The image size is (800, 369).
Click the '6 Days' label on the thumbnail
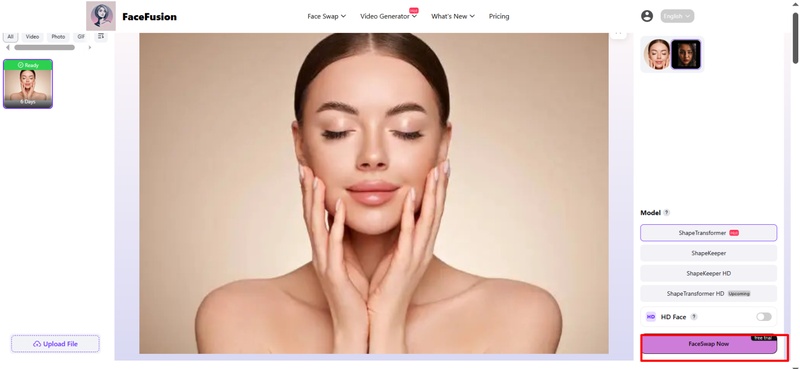(x=28, y=102)
